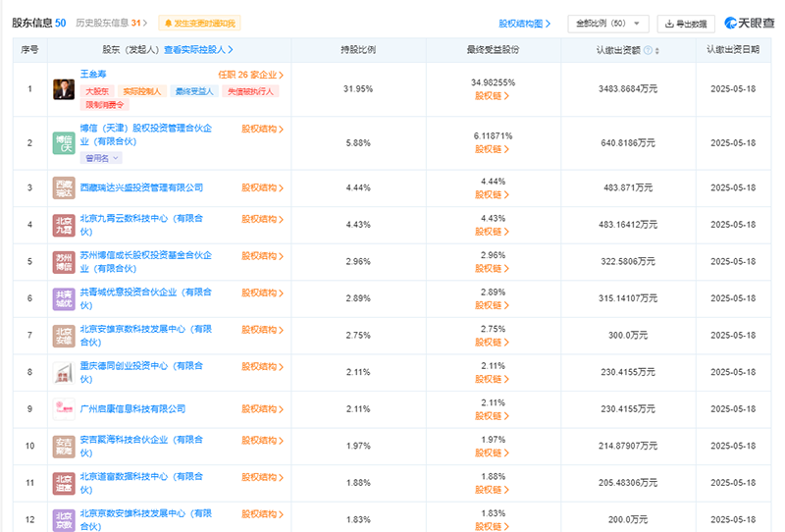Viewport: 785px width, 532px height.
Task: Click the help icon beside 认缴出资额
Action: [648, 50]
